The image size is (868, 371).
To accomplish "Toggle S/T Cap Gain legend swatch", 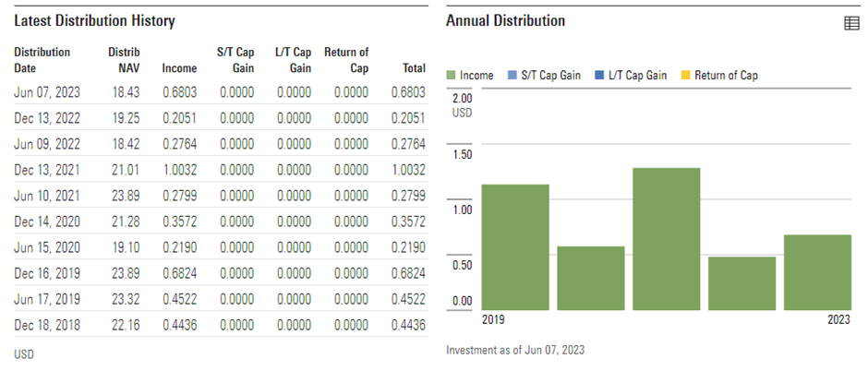I will click(512, 76).
